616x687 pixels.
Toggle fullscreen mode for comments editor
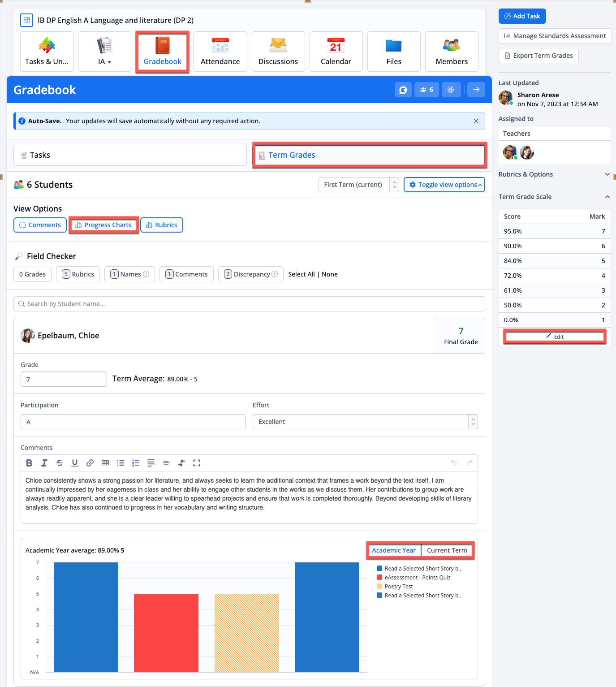[197, 463]
